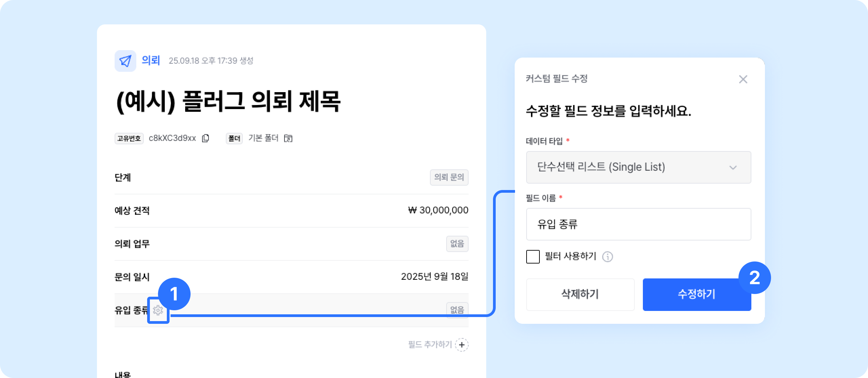This screenshot has height=378, width=868.
Task: Copy the 고유번호 c8kXC3d9xx code
Action: (205, 138)
